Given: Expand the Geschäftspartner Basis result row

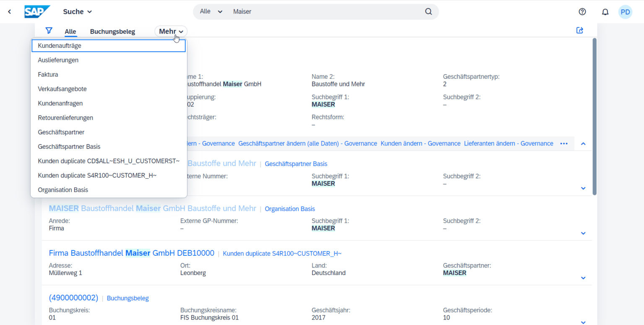Looking at the screenshot, I should tap(583, 188).
